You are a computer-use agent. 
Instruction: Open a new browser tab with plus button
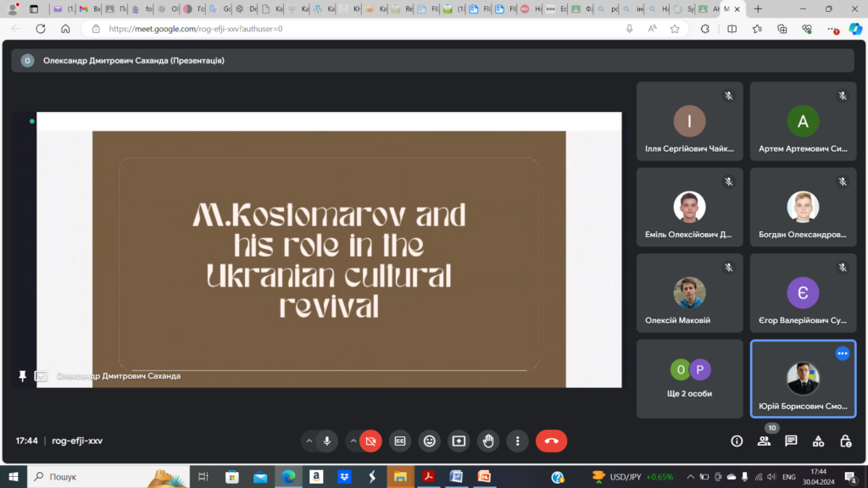click(757, 8)
